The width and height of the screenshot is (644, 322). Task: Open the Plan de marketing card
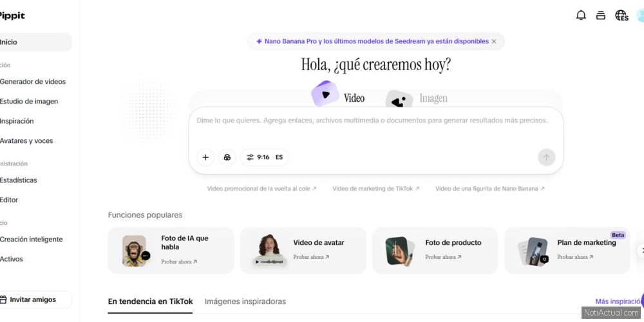[567, 251]
